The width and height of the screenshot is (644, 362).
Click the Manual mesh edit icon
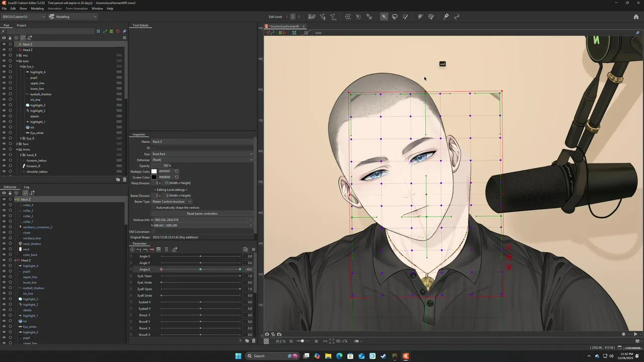pos(323,17)
